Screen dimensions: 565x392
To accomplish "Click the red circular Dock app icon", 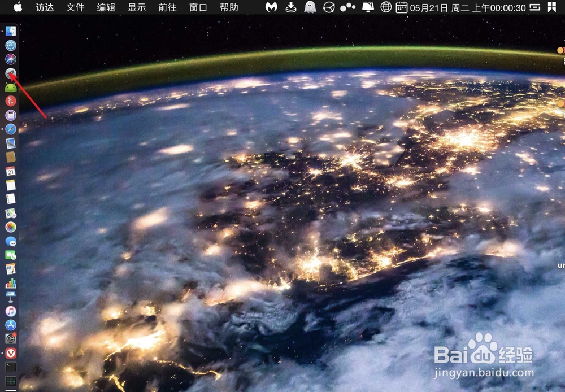I will click(x=11, y=101).
